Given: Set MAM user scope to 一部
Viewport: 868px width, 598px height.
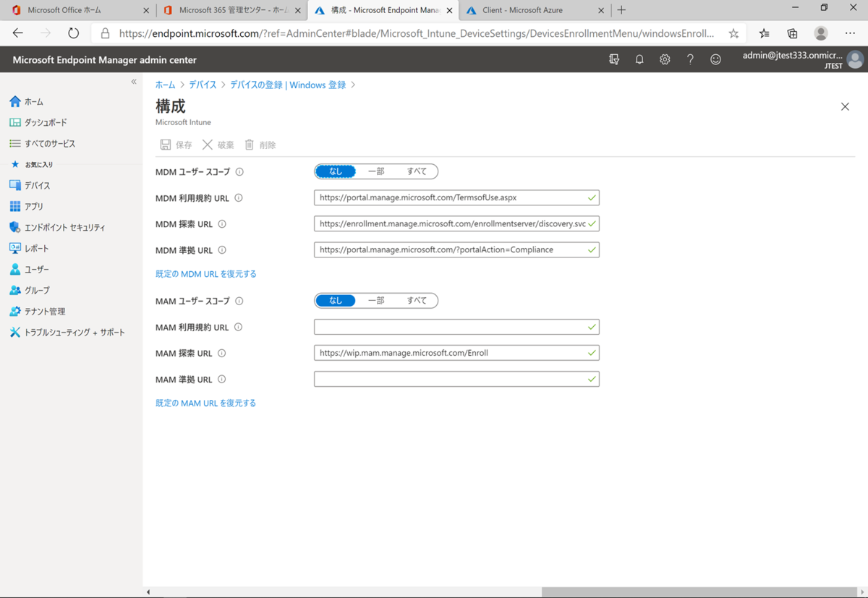Looking at the screenshot, I should click(376, 301).
